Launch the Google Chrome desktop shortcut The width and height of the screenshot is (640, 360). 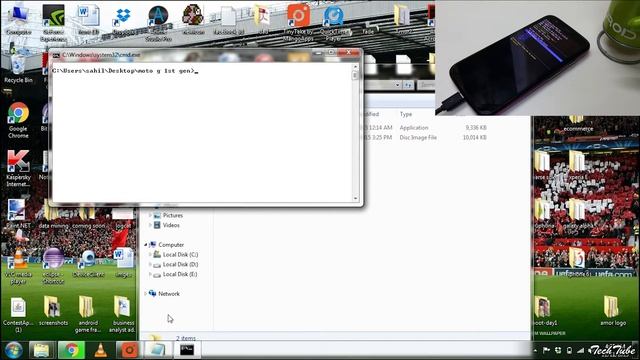coord(18,120)
